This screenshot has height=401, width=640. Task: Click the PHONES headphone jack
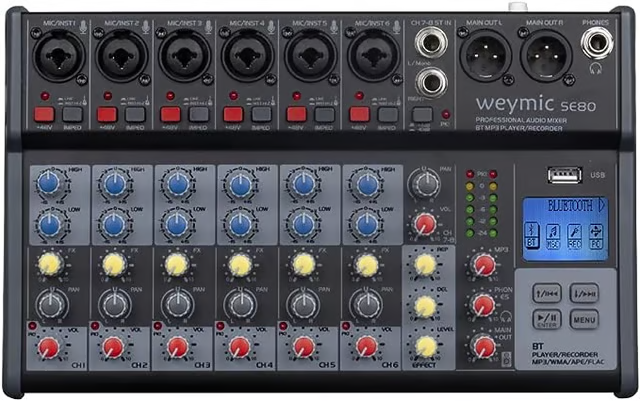point(597,43)
